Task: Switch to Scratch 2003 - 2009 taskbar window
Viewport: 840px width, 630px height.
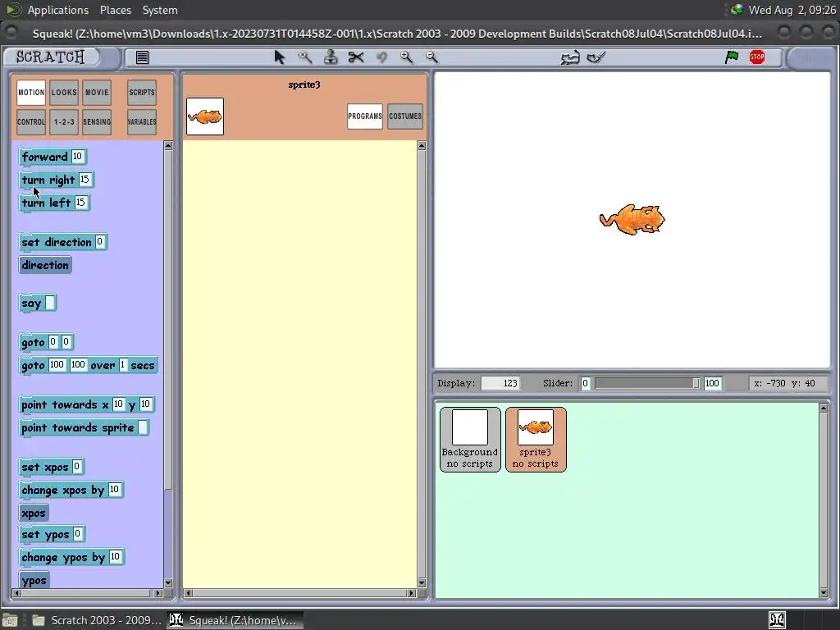Action: (97, 620)
